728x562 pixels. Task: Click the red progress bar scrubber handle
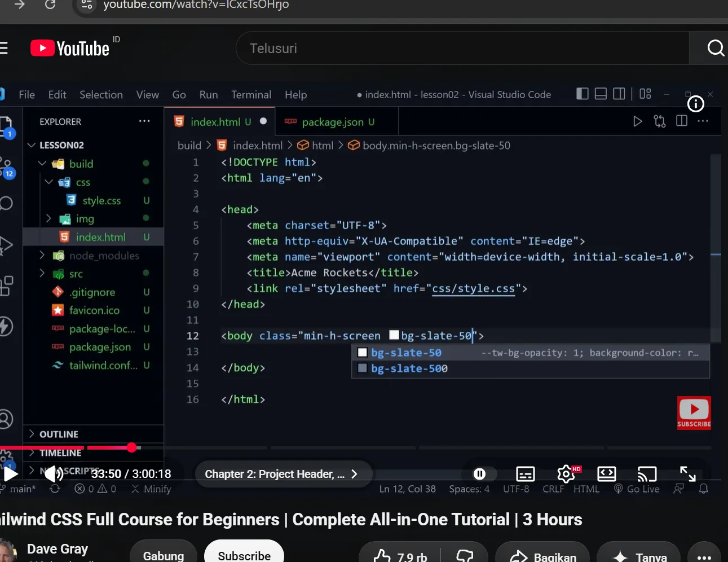[x=132, y=447]
